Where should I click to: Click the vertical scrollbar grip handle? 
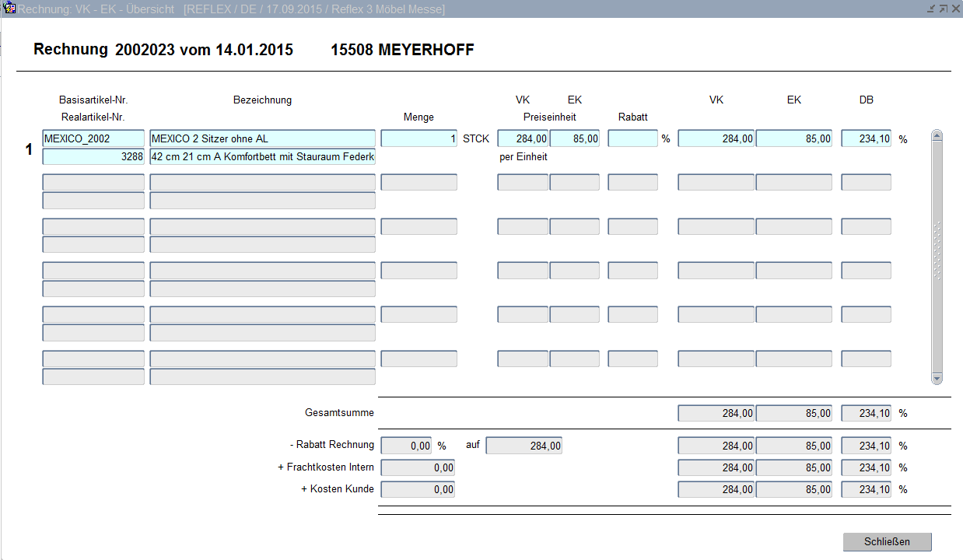pyautogui.click(x=937, y=250)
